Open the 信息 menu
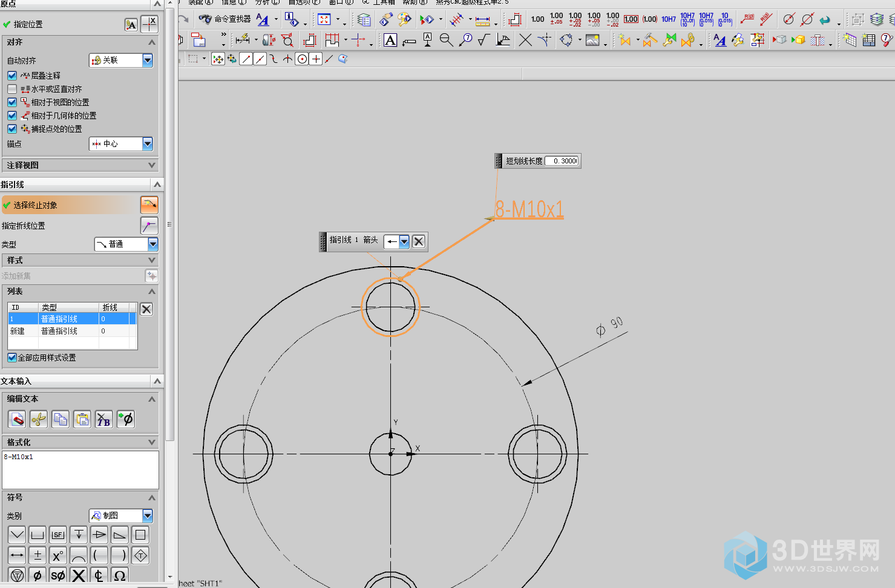The height and width of the screenshot is (588, 895). (234, 2)
